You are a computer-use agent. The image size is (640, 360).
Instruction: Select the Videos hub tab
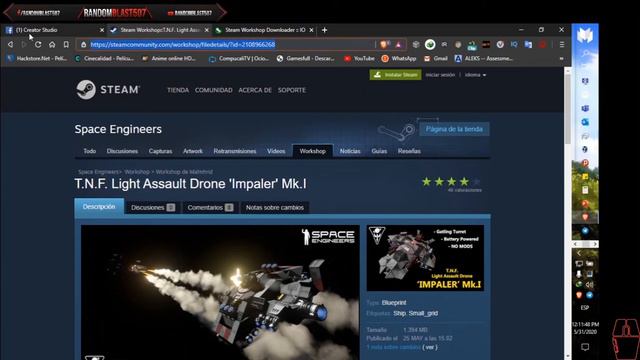click(x=276, y=151)
